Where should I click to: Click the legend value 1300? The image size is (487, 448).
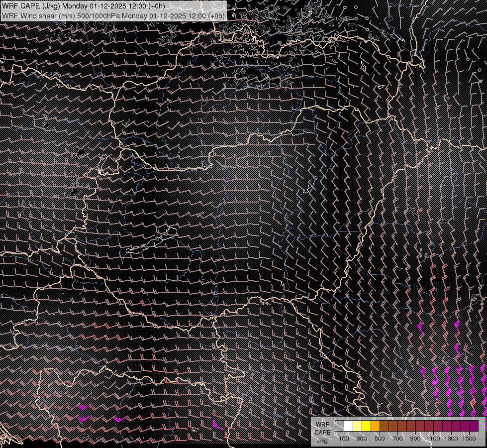click(x=451, y=439)
